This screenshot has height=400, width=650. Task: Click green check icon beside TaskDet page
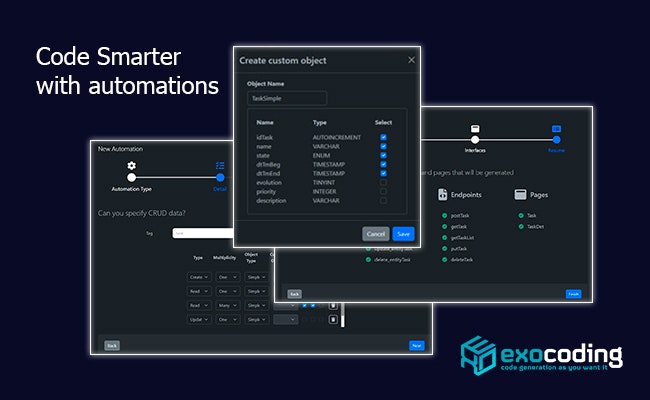click(521, 227)
